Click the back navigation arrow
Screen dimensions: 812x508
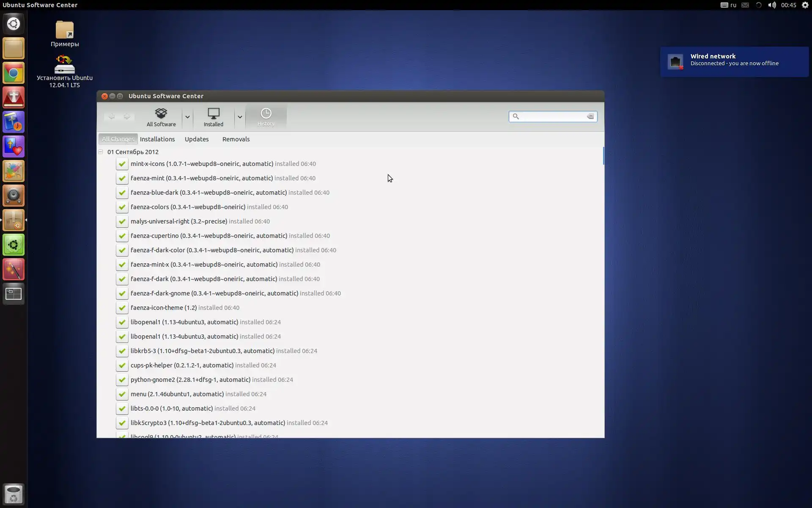pyautogui.click(x=112, y=116)
